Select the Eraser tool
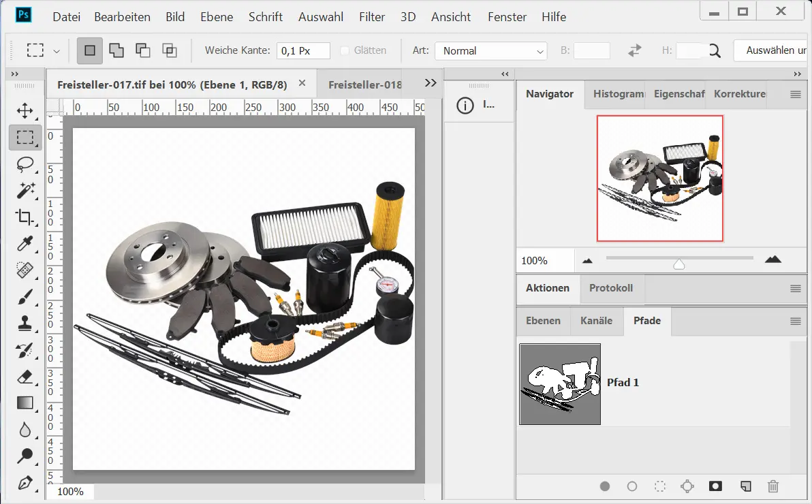The height and width of the screenshot is (504, 812). (25, 377)
